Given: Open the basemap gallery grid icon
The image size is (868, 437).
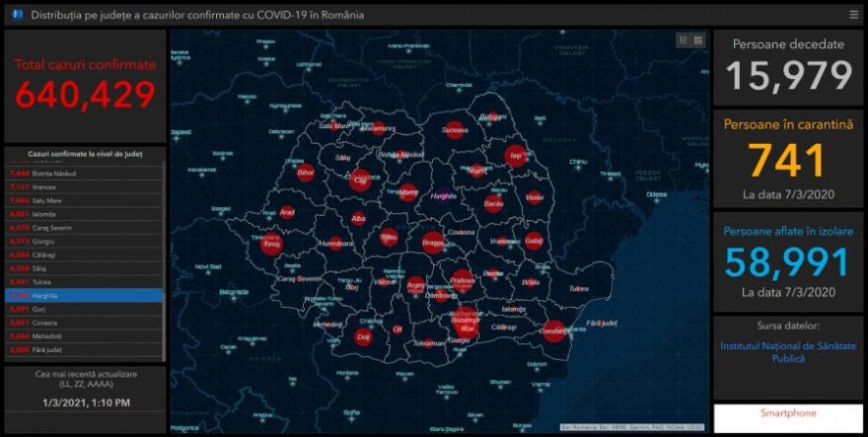Looking at the screenshot, I should 698,40.
